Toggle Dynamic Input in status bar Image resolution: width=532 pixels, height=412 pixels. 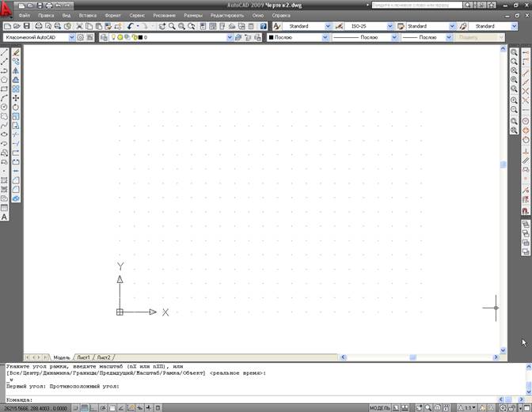point(140,408)
